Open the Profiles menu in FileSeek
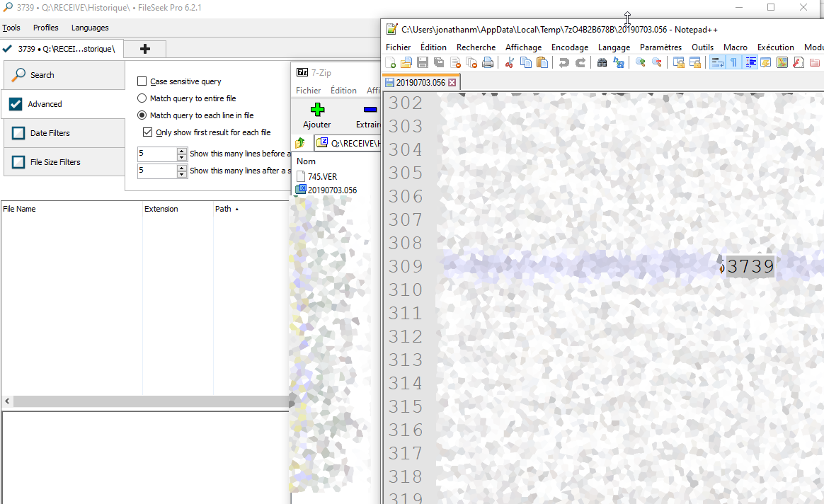Screen dimensions: 824x504 click(46, 28)
